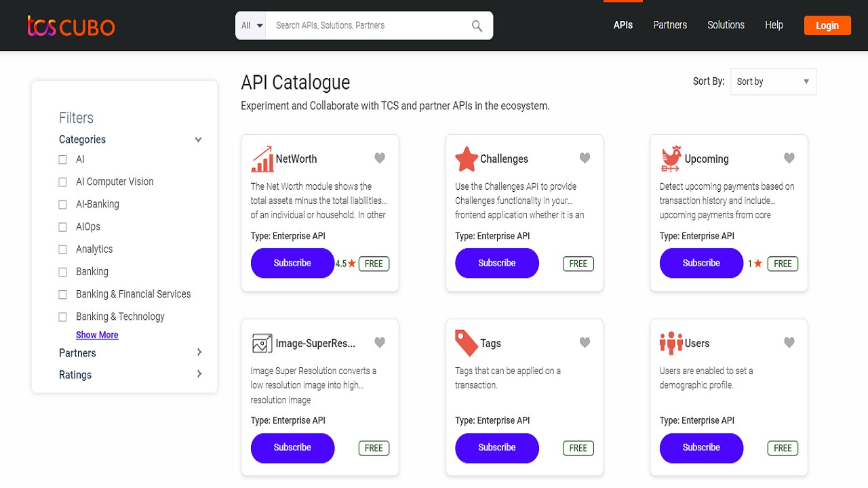Screen dimensions: 868x488
Task: Check the AI category filter
Action: 62,160
